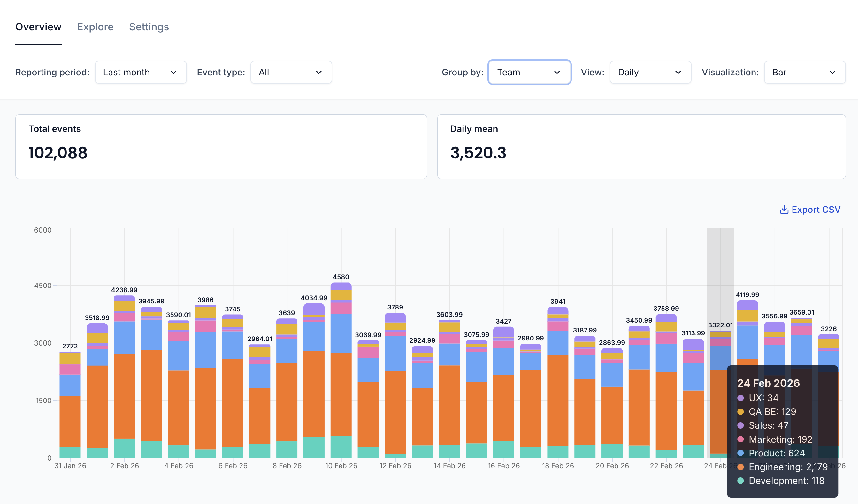This screenshot has height=504, width=858.
Task: Click the 31 Jan bar labeled 2772
Action: coord(70,405)
